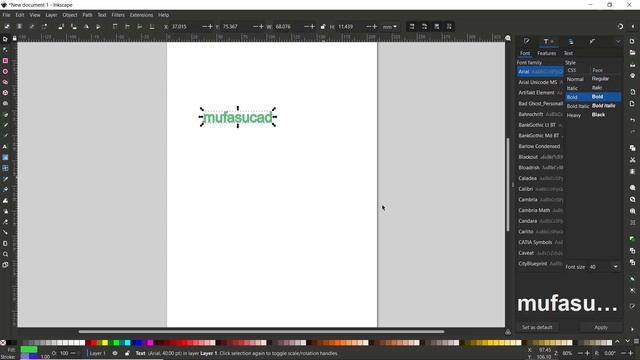This screenshot has height=360, width=640.
Task: Click New document icon in right toolbar
Action: click(632, 41)
